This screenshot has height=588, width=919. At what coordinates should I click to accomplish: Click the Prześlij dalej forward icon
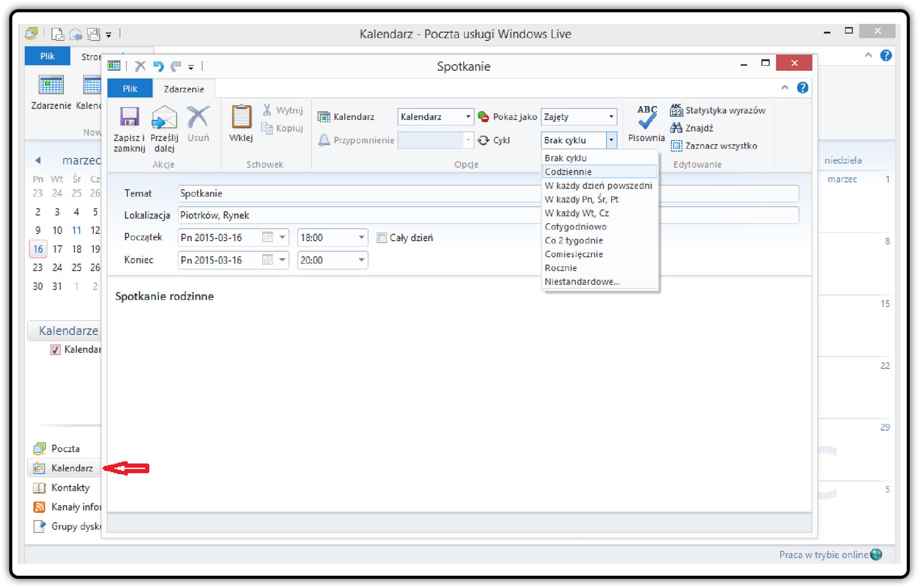(164, 117)
